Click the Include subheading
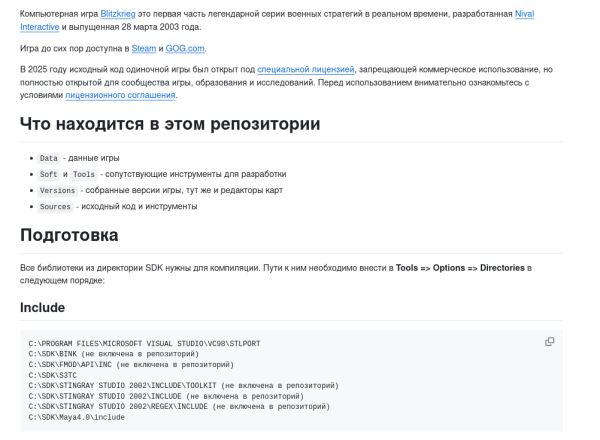 click(x=42, y=307)
